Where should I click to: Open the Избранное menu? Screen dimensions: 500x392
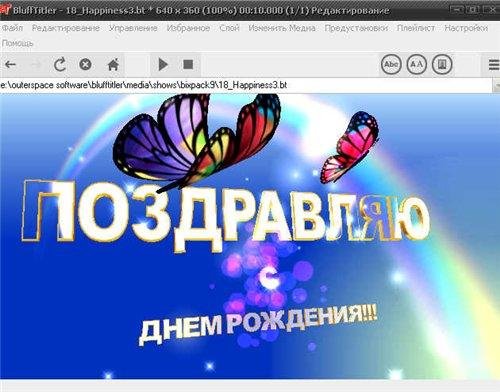(188, 28)
